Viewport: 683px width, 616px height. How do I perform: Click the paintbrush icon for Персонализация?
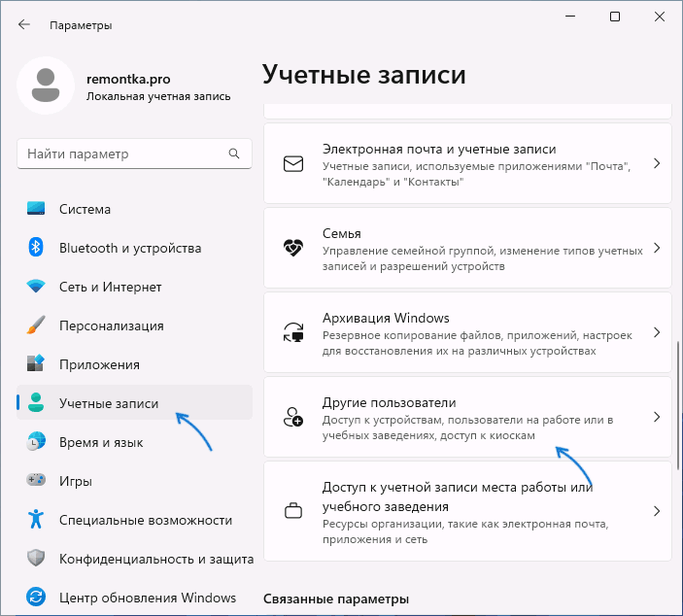(36, 325)
